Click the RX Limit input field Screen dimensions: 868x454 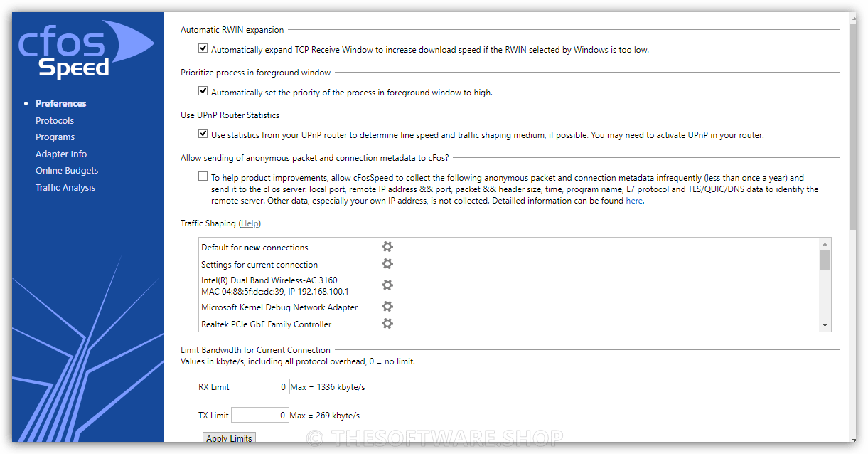[260, 387]
